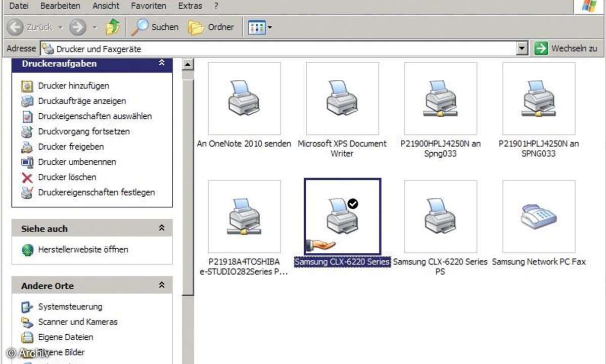The height and width of the screenshot is (364, 606).
Task: Expand the address bar dropdown
Action: point(522,49)
